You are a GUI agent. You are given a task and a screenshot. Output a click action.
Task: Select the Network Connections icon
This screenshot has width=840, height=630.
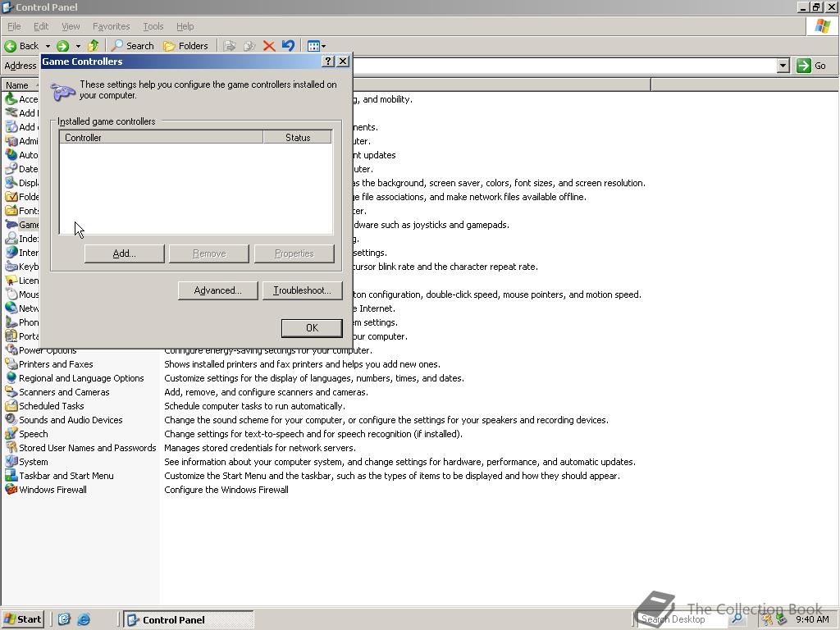tap(11, 308)
